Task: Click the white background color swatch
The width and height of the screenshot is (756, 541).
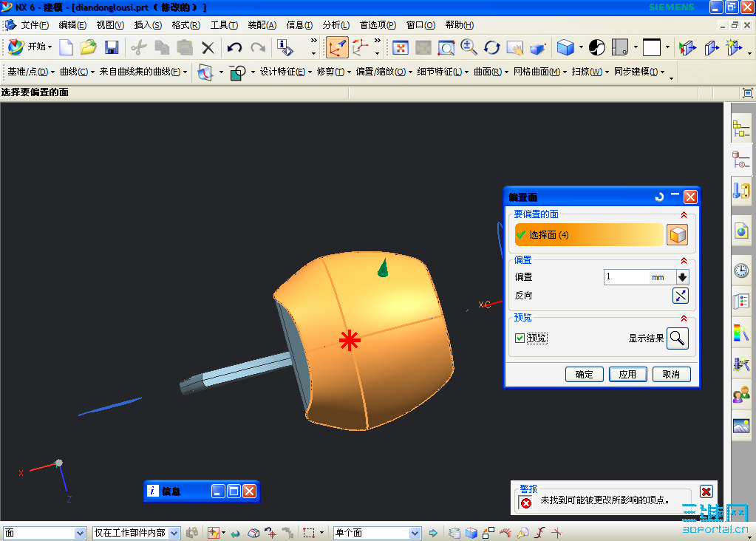Action: click(651, 47)
